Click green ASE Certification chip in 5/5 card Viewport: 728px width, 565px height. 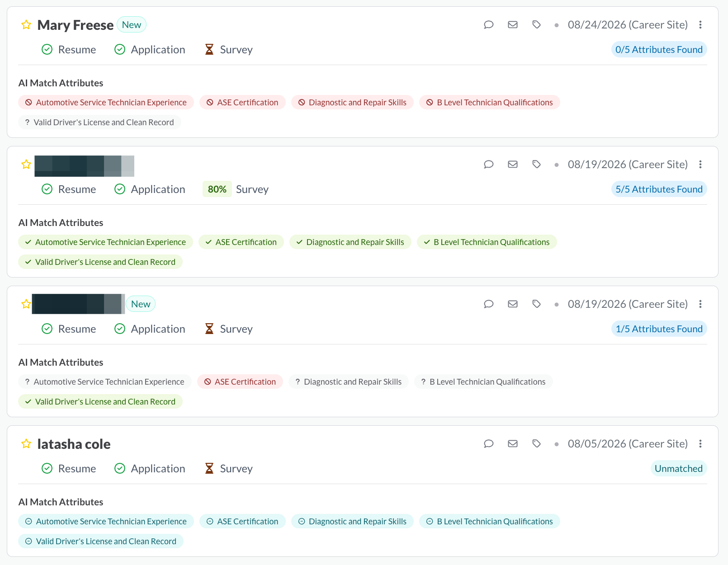(x=241, y=242)
